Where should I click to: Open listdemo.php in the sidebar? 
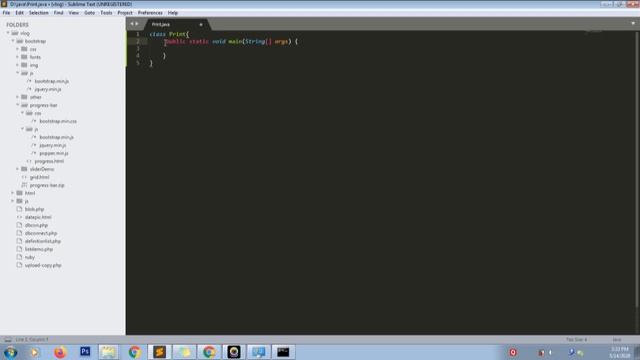click(x=39, y=249)
